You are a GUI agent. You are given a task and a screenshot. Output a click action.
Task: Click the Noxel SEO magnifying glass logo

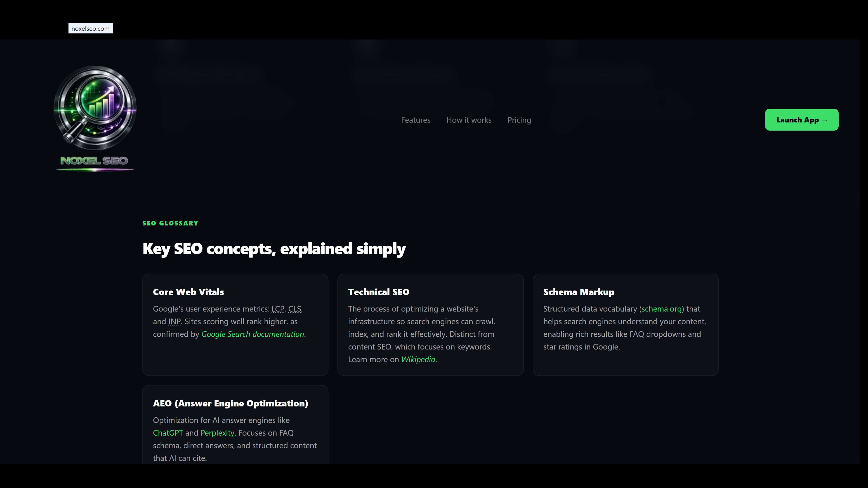95,119
